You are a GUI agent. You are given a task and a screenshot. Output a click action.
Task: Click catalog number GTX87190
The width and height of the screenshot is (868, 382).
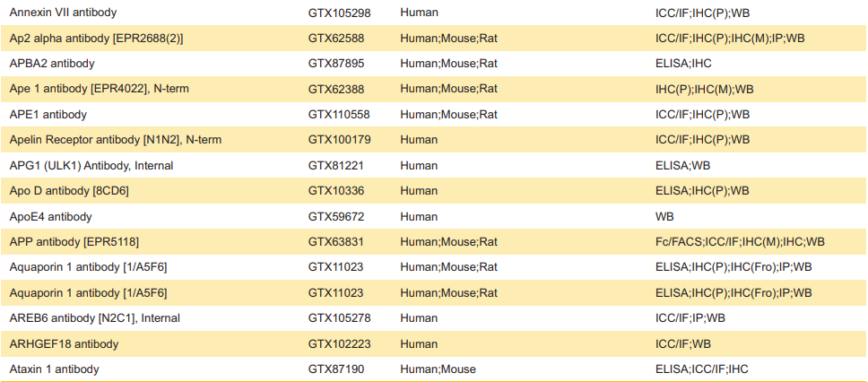tap(335, 369)
